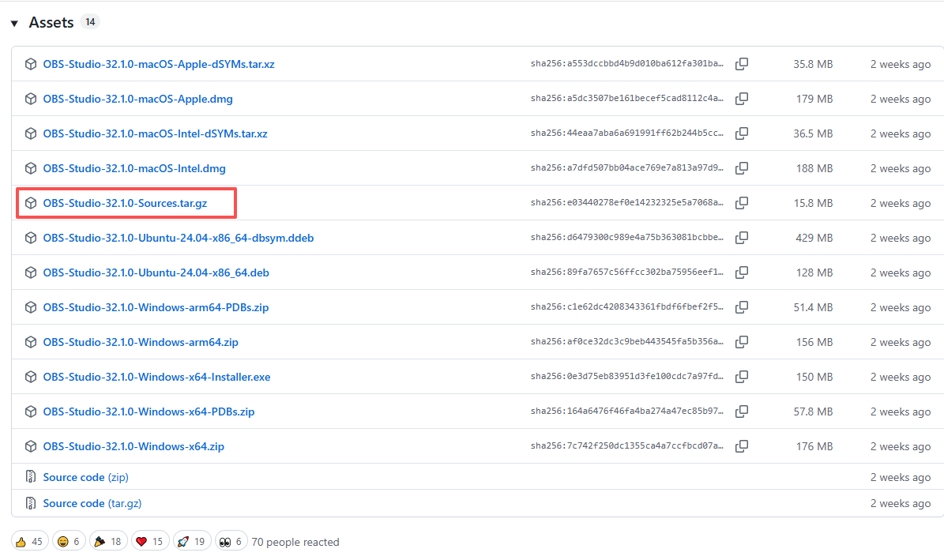Download OBS-Studio-32.1.0-Windows-x64.zip
The height and width of the screenshot is (560, 944).
134,446
